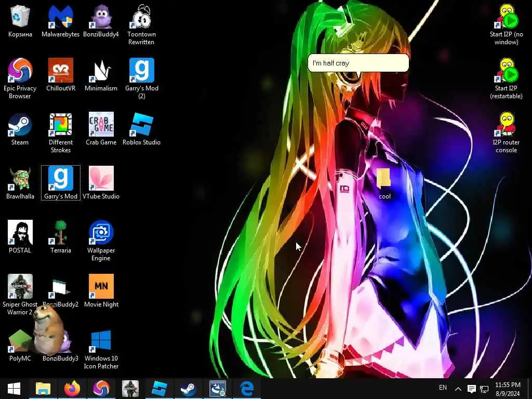Select the VTube Studio icon
The image size is (532, 399).
pyautogui.click(x=101, y=183)
